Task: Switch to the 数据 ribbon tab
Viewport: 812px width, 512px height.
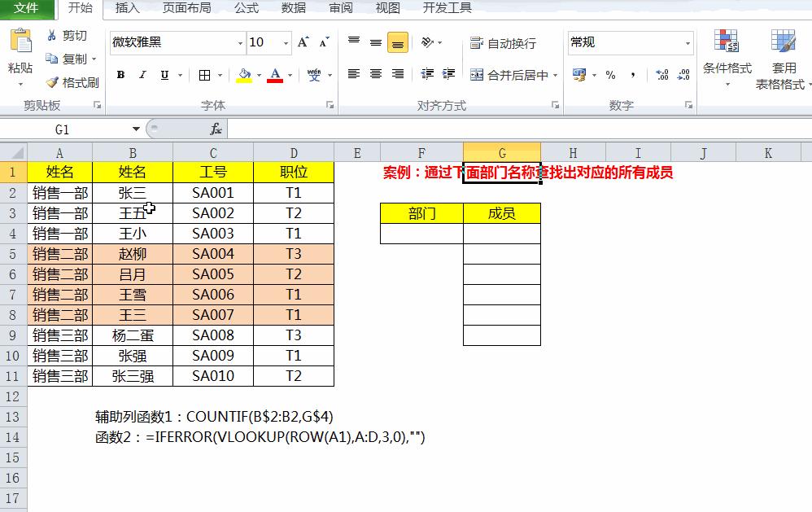Action: (x=293, y=9)
